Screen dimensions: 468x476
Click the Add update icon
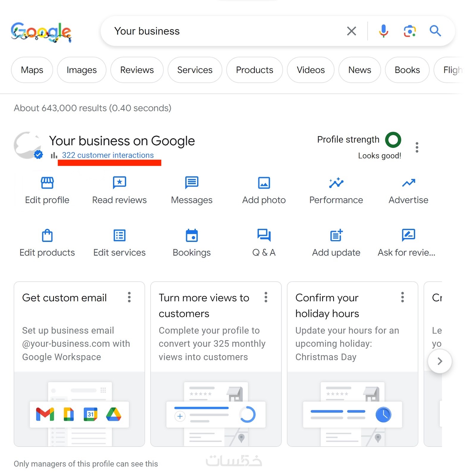[336, 235]
